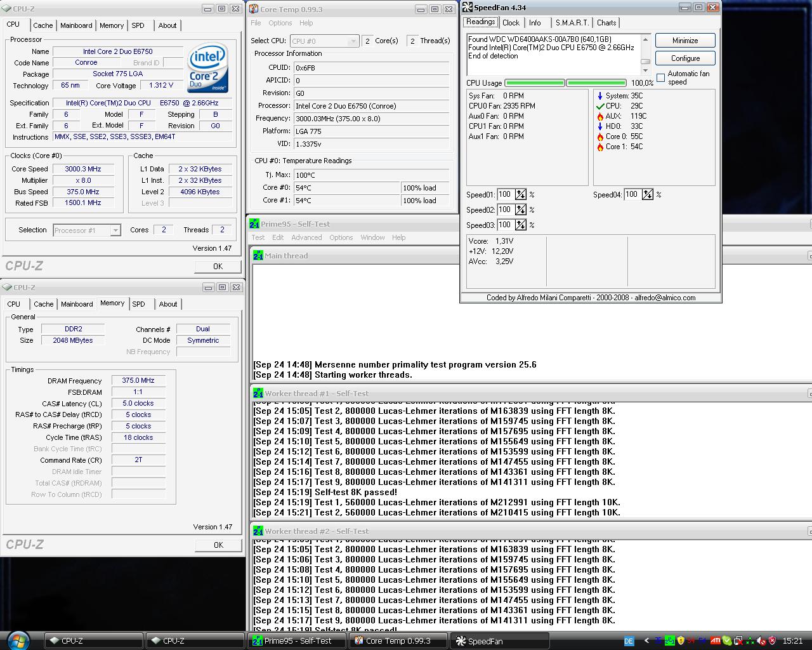Click the flame icon next to AUX temperature

pos(600,116)
